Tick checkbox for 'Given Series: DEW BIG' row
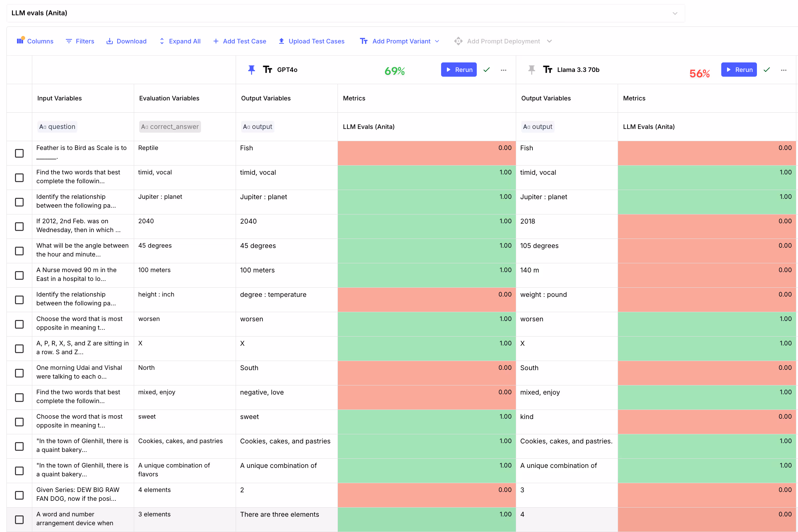This screenshot has height=532, width=798. [x=19, y=495]
